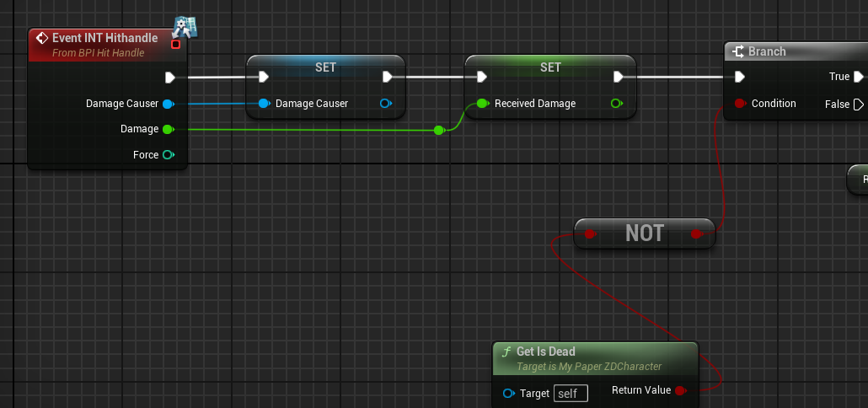Click the red delegate pin on Event INT Hithandle
The image size is (868, 408).
[176, 45]
